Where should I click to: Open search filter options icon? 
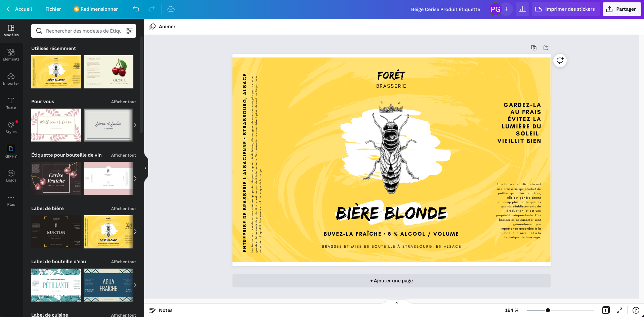129,31
